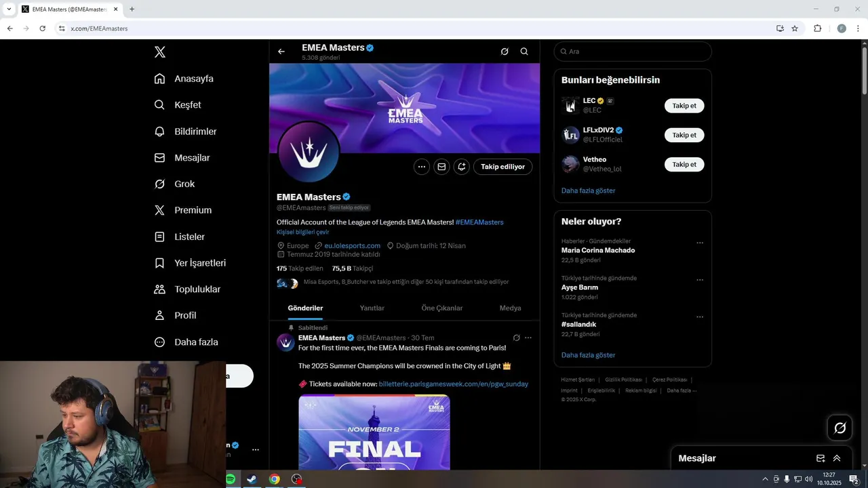Image resolution: width=868 pixels, height=488 pixels.
Task: Click the EMEA Masters profile avatar
Action: [309, 152]
